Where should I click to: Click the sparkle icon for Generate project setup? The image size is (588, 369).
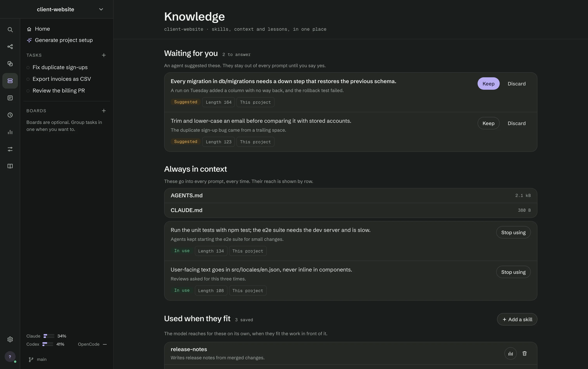click(29, 40)
